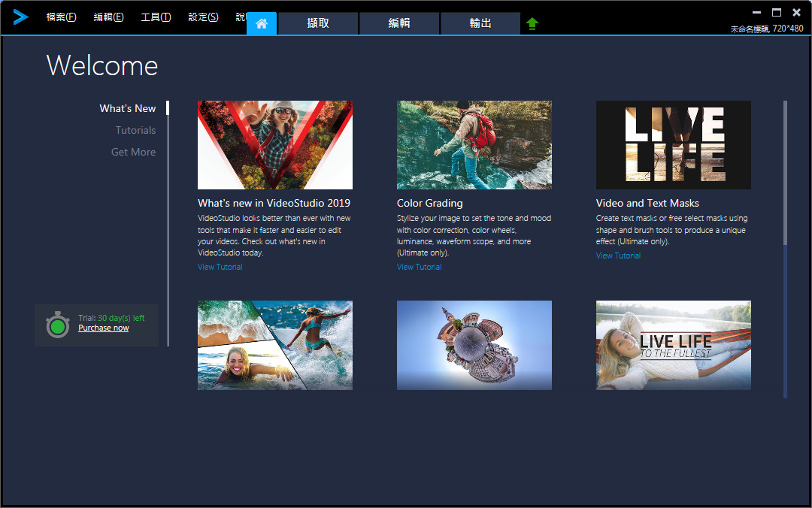The height and width of the screenshot is (508, 812).
Task: View Tutorial for What's new in VideoStudio 2019
Action: (220, 267)
